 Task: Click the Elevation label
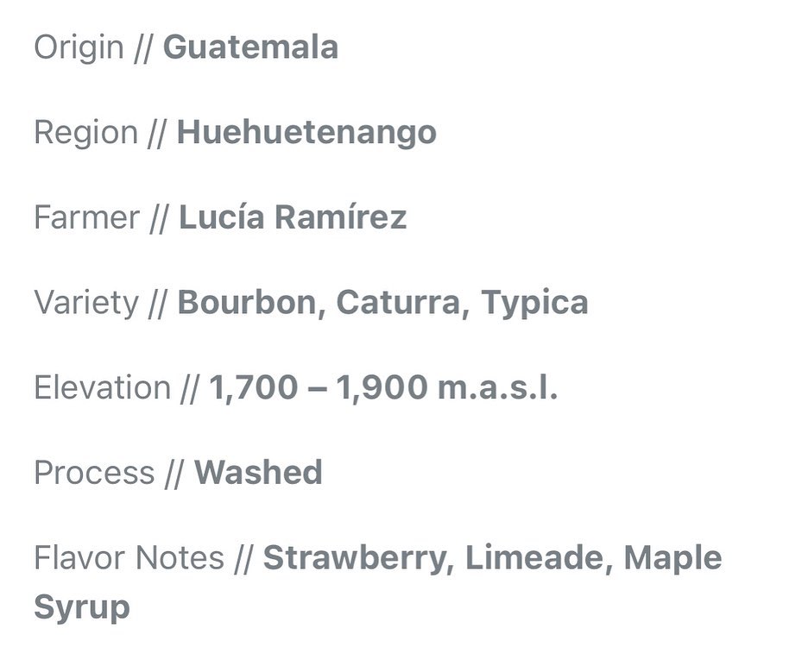(102, 387)
